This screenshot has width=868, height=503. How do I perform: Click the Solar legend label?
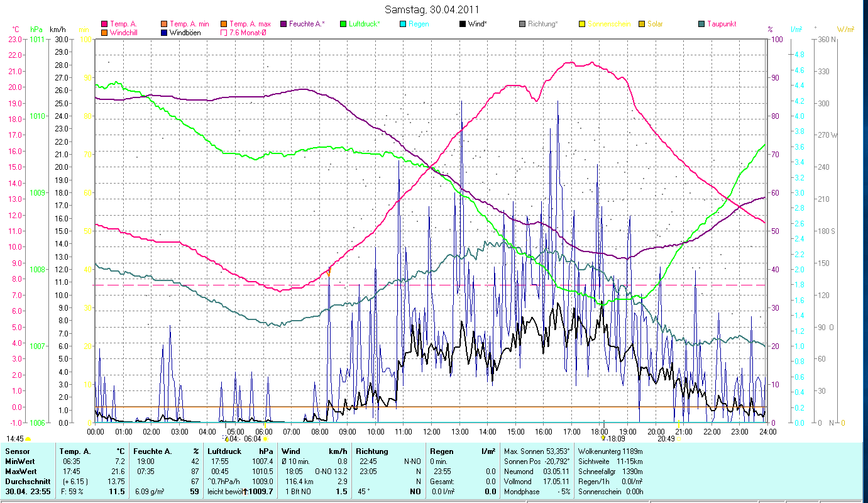point(655,24)
